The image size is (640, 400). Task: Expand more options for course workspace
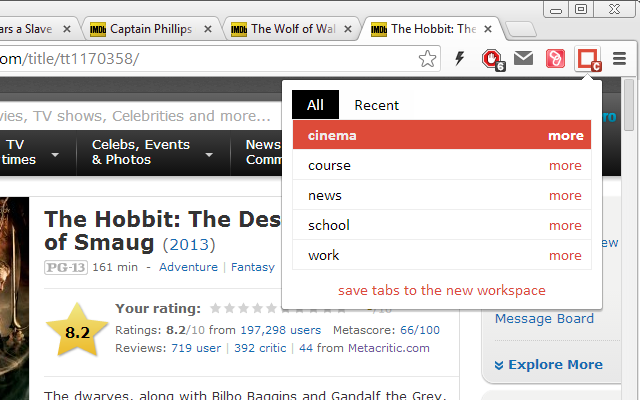pyautogui.click(x=565, y=165)
